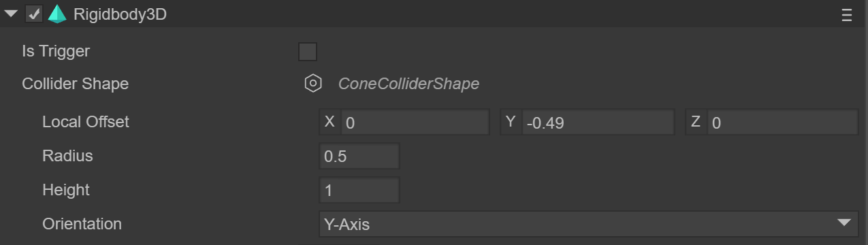Image resolution: width=868 pixels, height=245 pixels.
Task: Click the Y axis label of Local Offset
Action: 511,122
